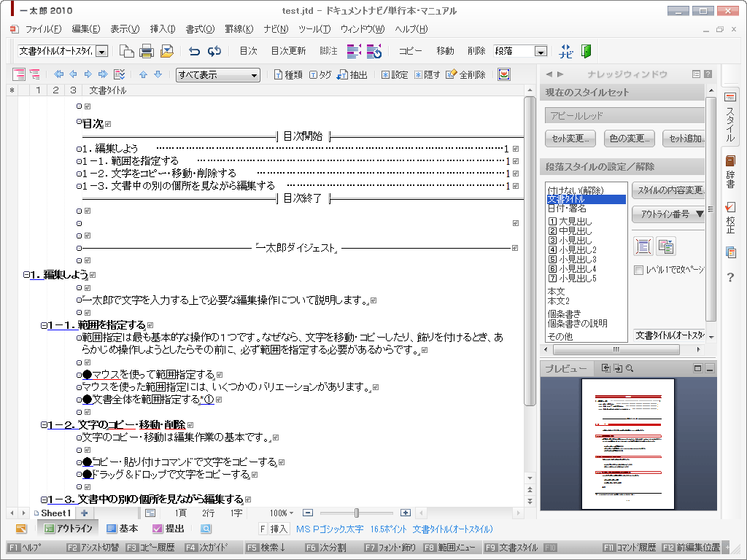Collapse the 1. 編集しよう heading
Screen dimensions: 747x560
[26, 274]
